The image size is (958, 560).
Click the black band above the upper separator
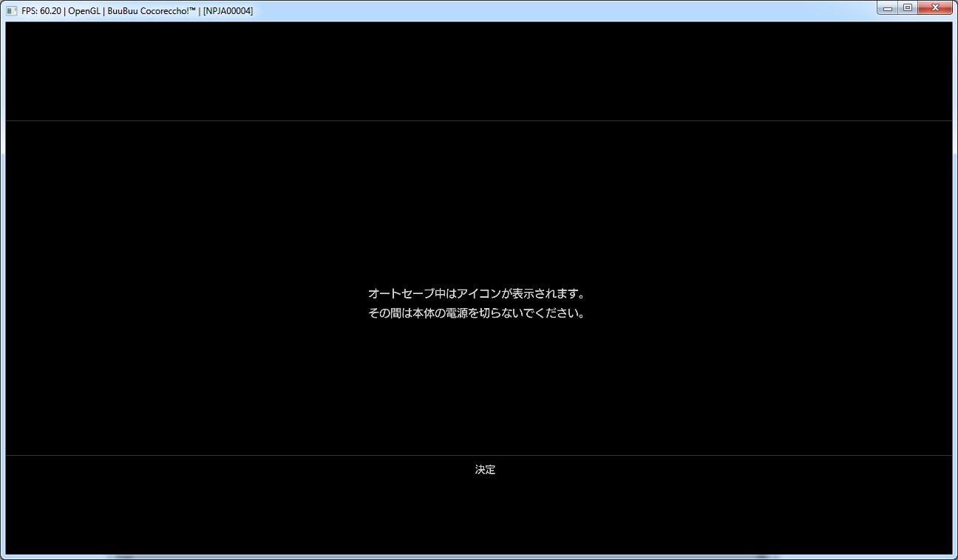point(479,70)
